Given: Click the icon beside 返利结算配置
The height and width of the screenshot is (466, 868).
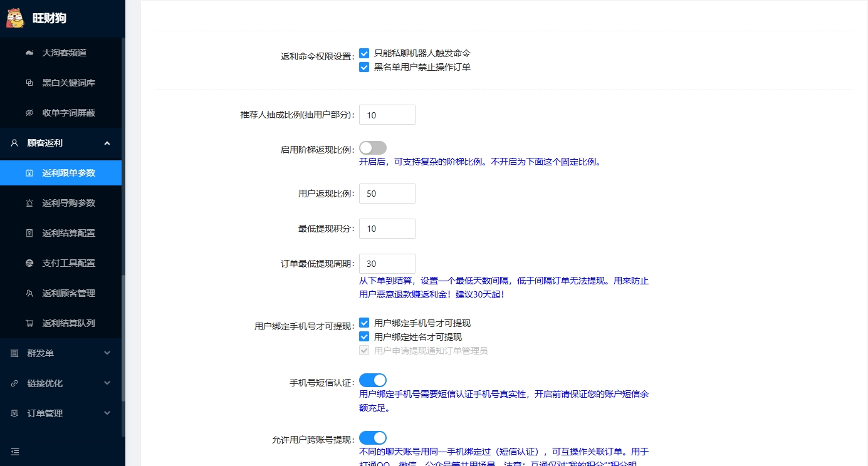Looking at the screenshot, I should 29,234.
